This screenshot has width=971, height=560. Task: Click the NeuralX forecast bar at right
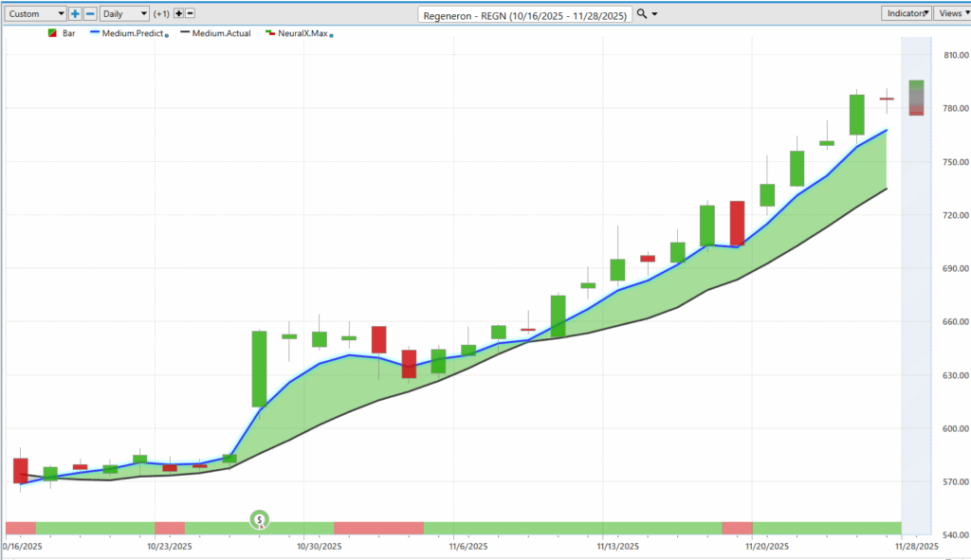click(x=916, y=98)
